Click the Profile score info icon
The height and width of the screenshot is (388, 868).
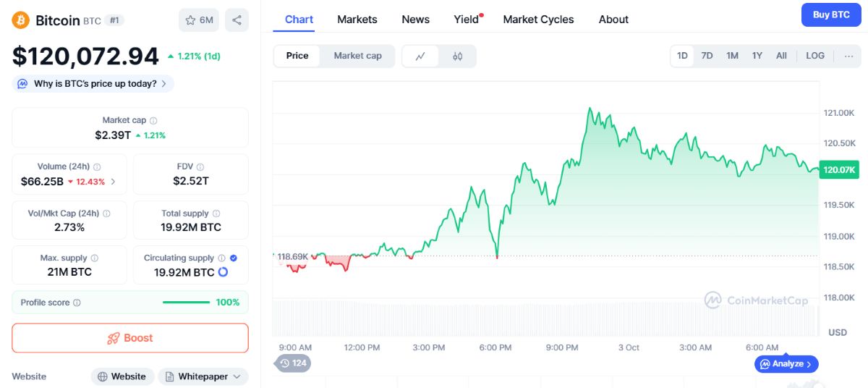[x=77, y=303]
